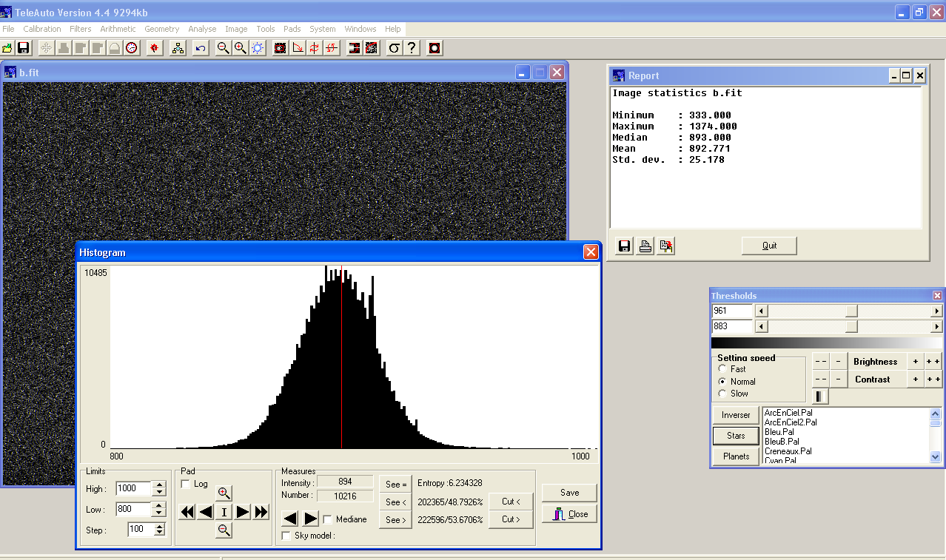946x560 pixels.
Task: Select Bleu.Pal in the palette list
Action: tap(779, 432)
